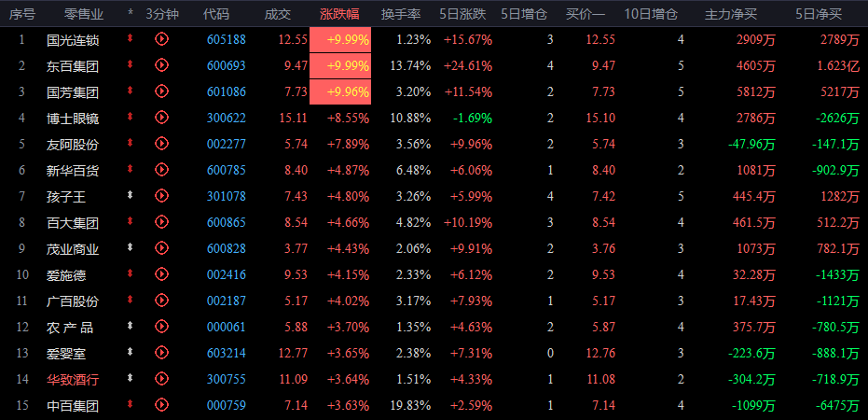Click the play icon beside 华致酒行

click(x=161, y=378)
